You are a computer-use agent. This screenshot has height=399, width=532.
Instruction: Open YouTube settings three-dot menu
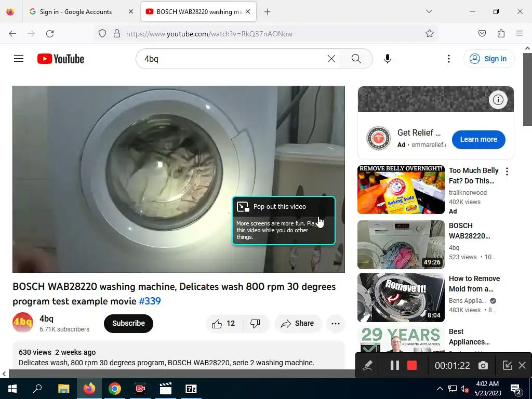coord(449,59)
